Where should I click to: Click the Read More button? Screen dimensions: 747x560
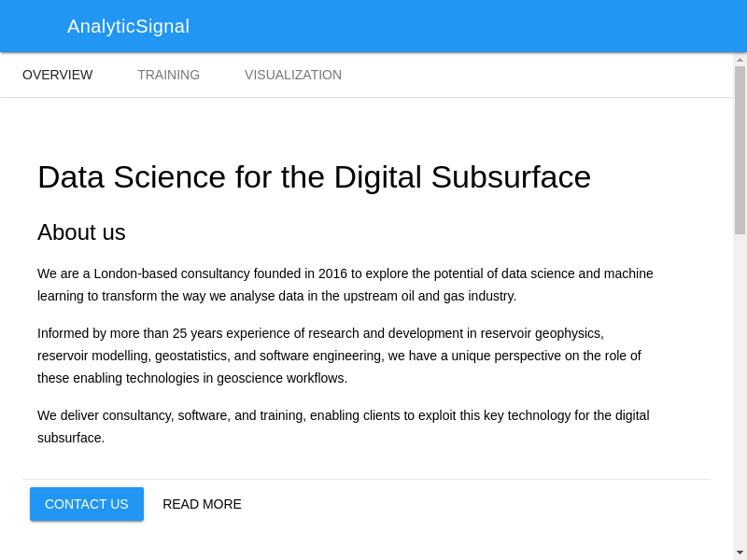202,504
